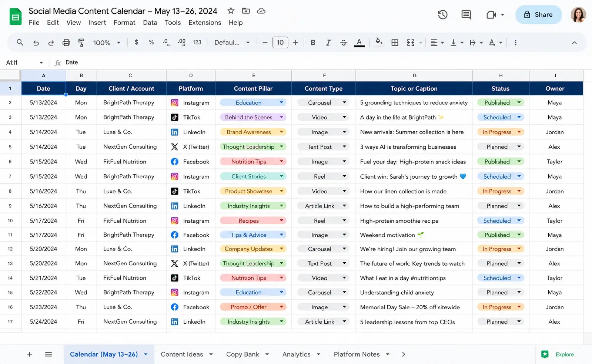592x364 pixels.
Task: Open the comments panel icon
Action: 466,15
